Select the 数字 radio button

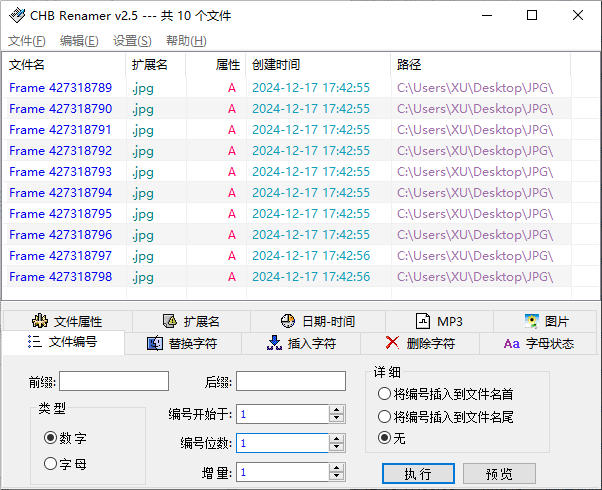pos(50,438)
